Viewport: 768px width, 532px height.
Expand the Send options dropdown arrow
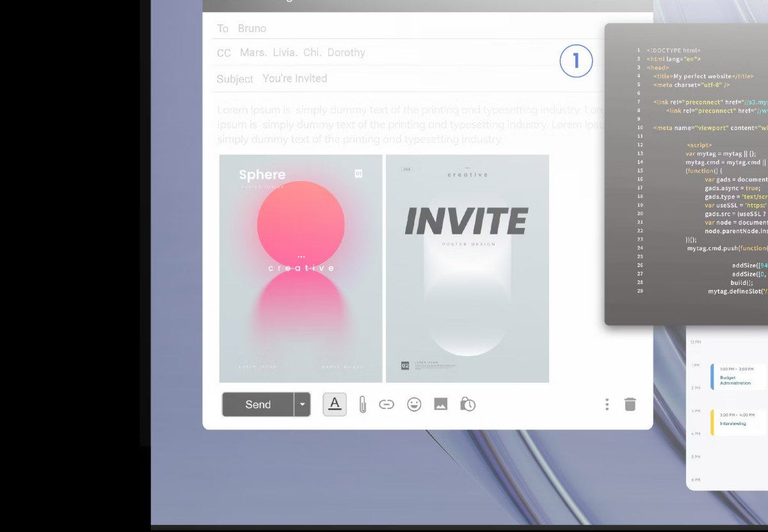click(302, 405)
